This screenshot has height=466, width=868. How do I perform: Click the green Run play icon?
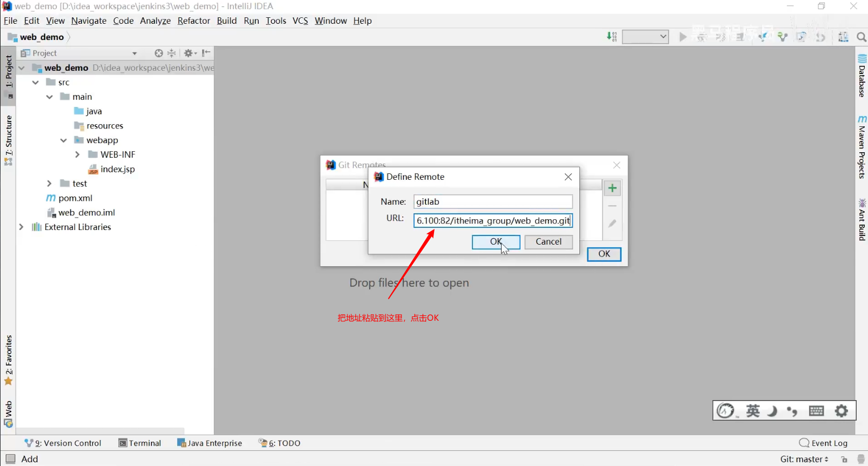tap(683, 37)
